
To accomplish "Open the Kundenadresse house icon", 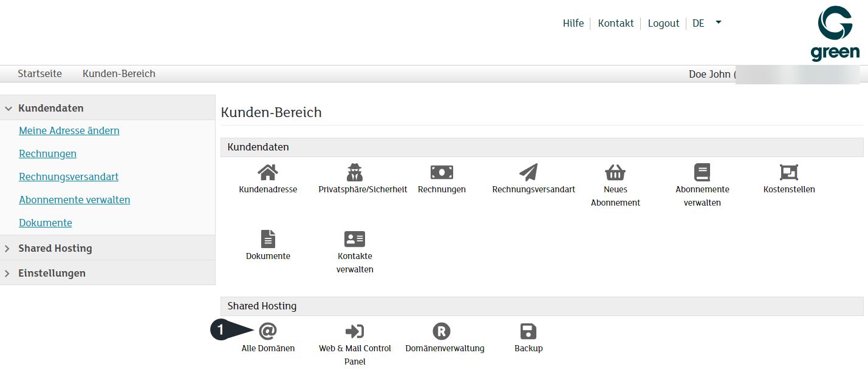I will (268, 173).
